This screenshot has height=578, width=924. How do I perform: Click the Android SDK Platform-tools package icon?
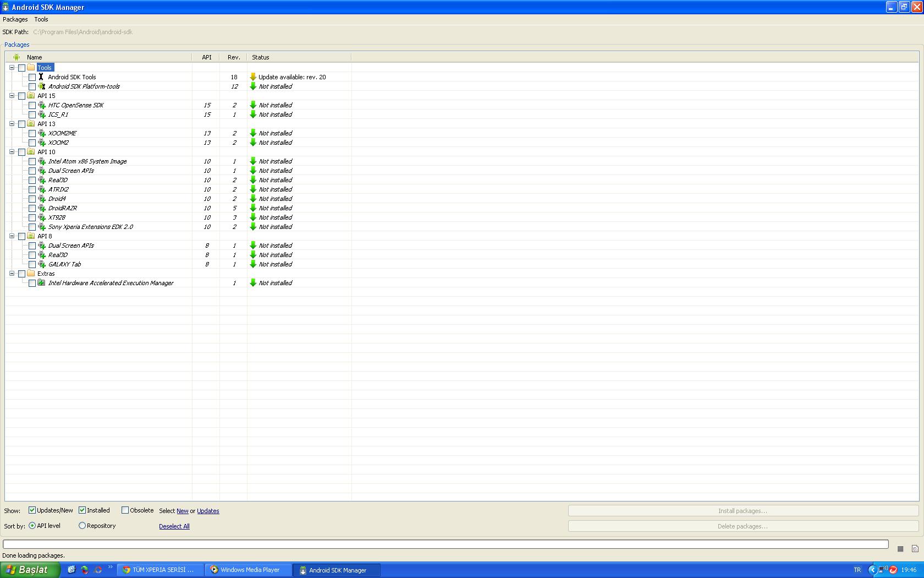41,86
